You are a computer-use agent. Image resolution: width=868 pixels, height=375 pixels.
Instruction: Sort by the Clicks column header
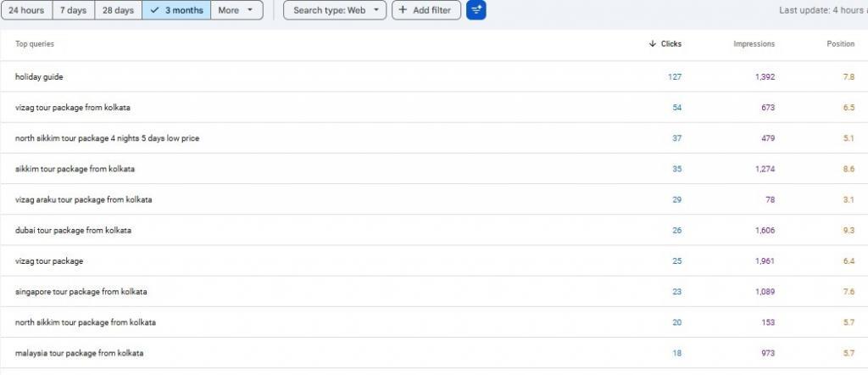click(x=671, y=44)
